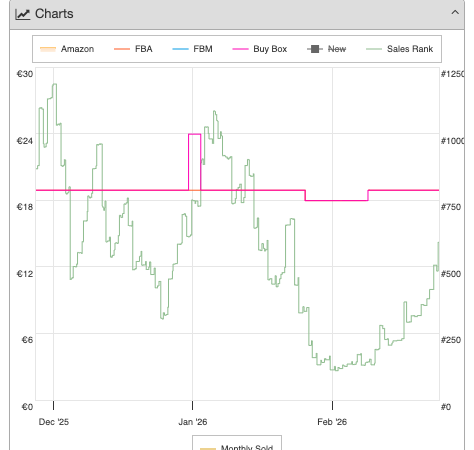Click the Feb '26 axis tick label
Screen dimensions: 474x450
coord(332,422)
